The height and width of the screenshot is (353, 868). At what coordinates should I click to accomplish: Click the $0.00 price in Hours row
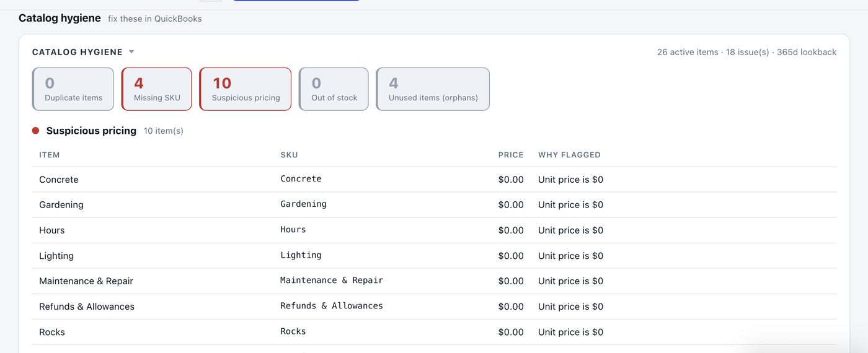tap(511, 230)
